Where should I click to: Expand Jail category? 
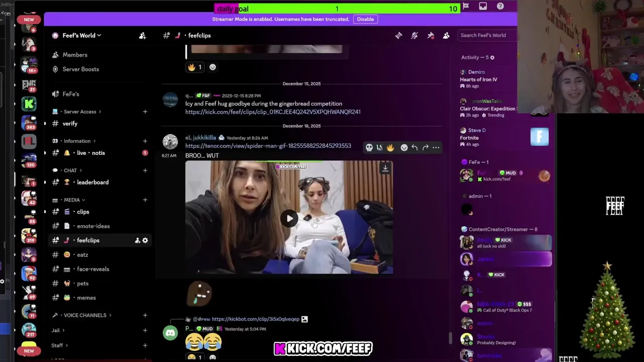point(58,330)
